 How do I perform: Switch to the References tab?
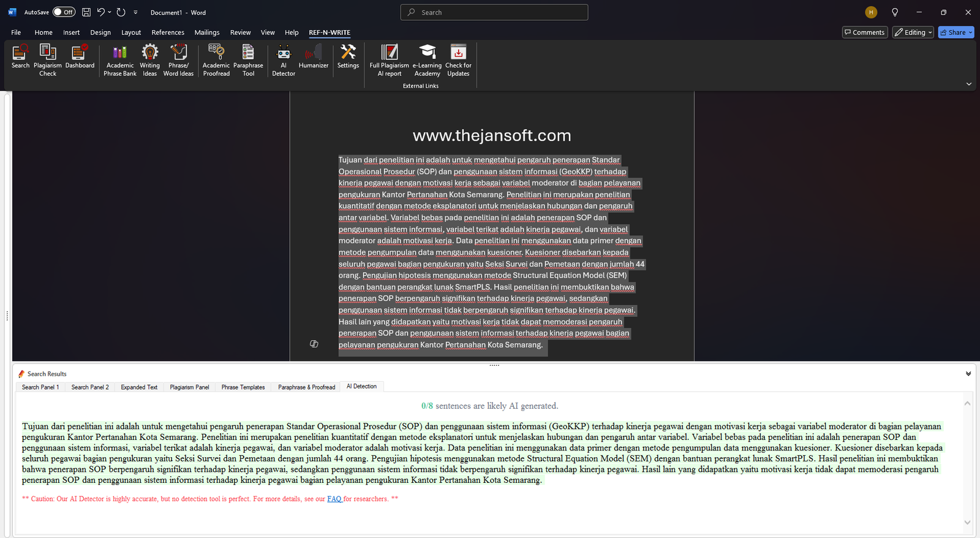point(168,32)
